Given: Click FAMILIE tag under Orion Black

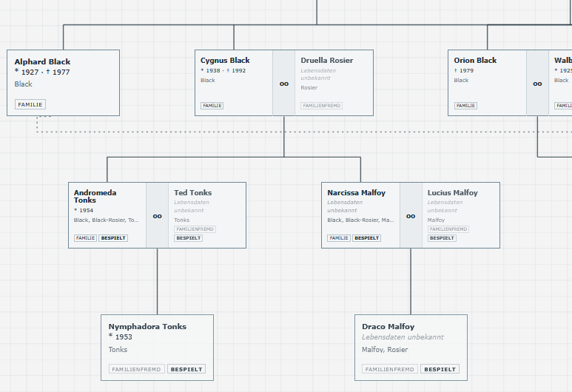Looking at the screenshot, I should [x=465, y=105].
